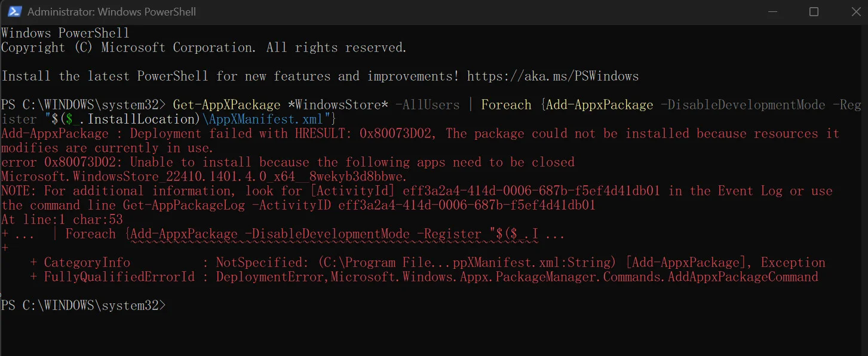Click the PowerShell icon in title bar

tap(14, 11)
